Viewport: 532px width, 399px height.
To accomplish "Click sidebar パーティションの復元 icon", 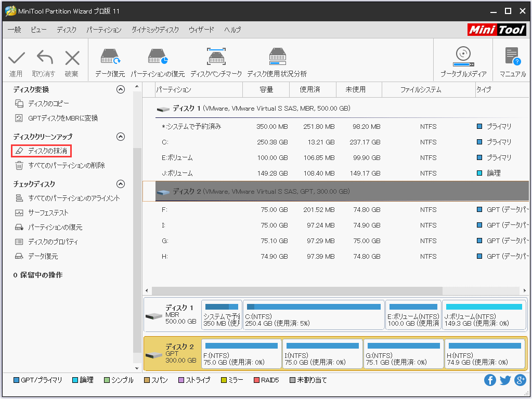I will point(19,227).
